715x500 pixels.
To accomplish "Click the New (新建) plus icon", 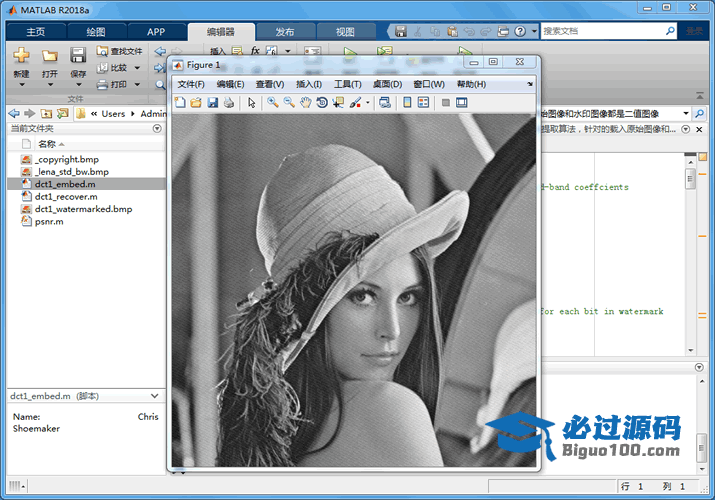I will [x=21, y=55].
